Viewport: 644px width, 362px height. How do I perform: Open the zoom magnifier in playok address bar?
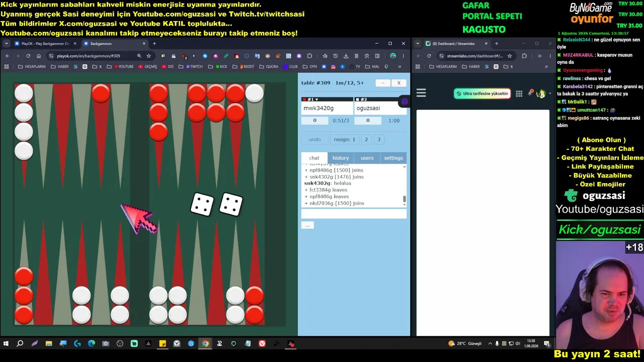point(138,56)
